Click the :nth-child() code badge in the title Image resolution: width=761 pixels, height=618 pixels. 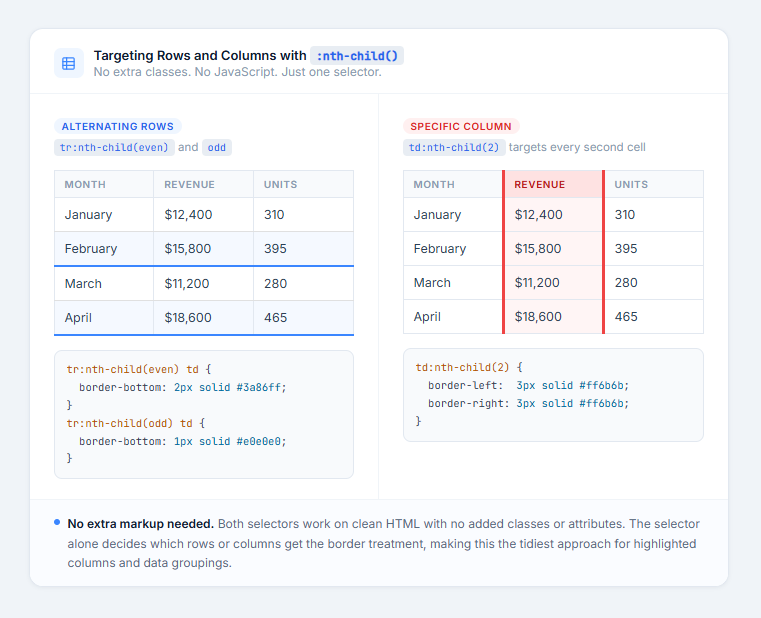(x=357, y=56)
